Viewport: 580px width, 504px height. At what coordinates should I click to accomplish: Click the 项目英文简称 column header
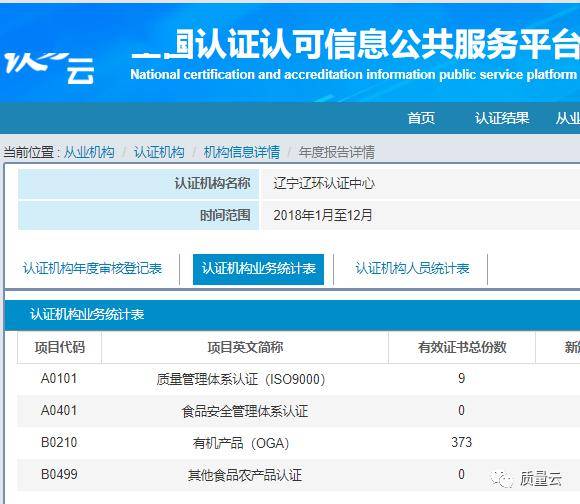point(245,347)
